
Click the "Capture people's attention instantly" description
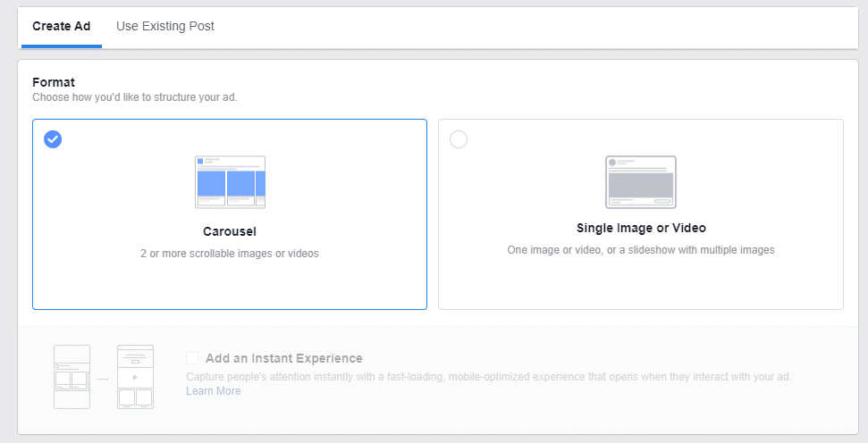488,377
